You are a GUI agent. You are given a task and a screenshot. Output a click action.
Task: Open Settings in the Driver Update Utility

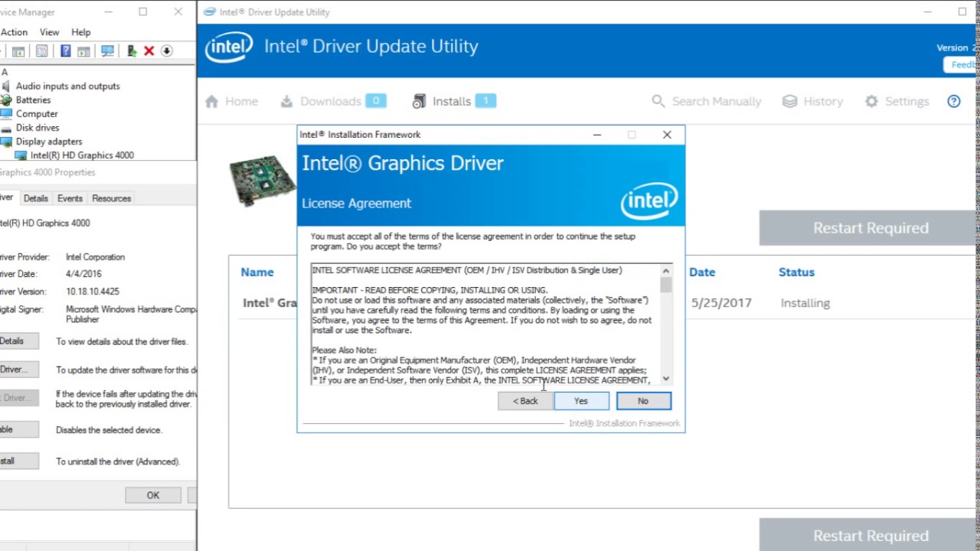tap(897, 101)
